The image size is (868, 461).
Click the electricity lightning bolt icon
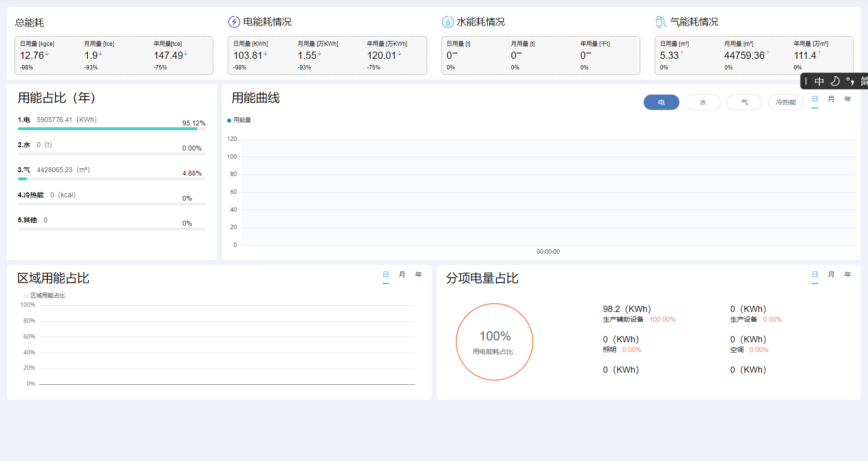(x=234, y=22)
